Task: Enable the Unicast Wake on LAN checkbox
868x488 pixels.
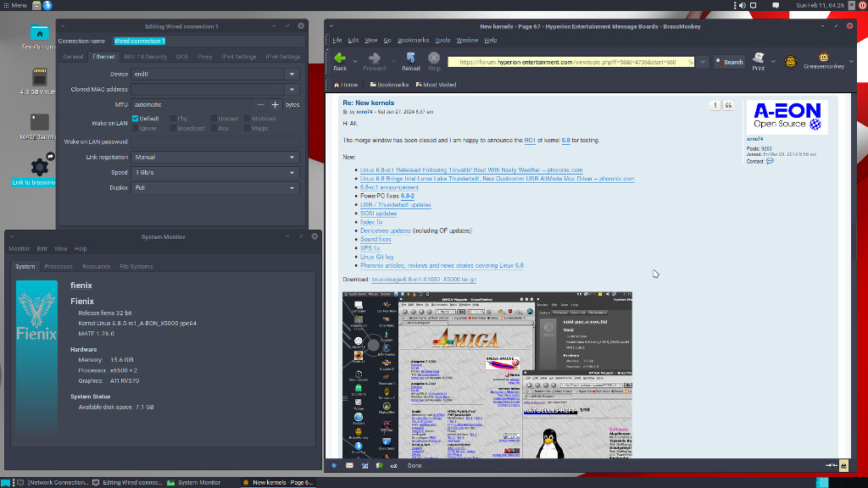Action: (x=214, y=119)
